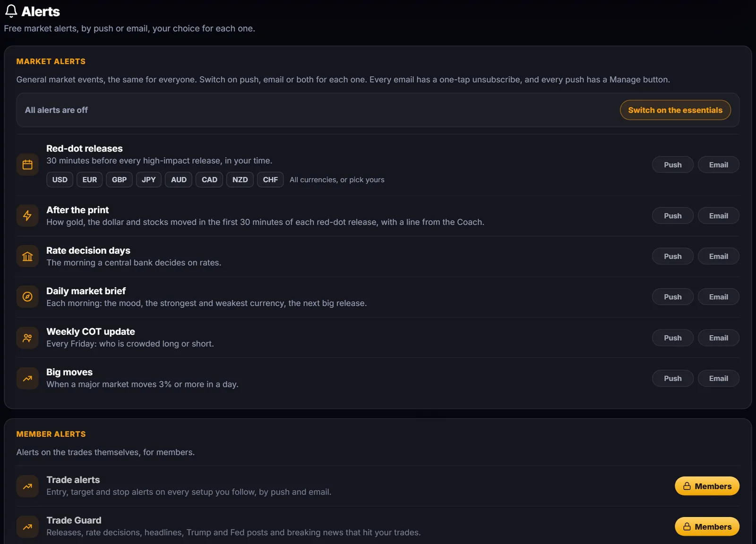
Task: Click the people icon for Weekly COT update
Action: (x=27, y=338)
